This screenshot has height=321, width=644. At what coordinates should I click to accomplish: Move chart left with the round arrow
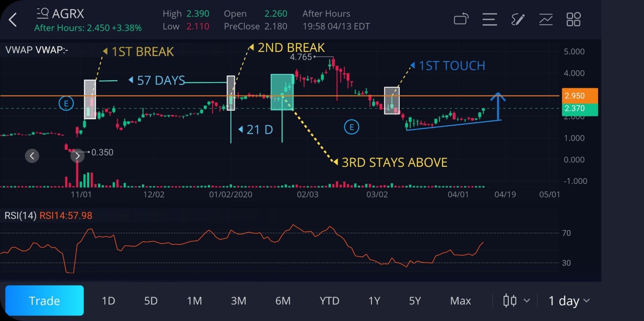[x=32, y=156]
